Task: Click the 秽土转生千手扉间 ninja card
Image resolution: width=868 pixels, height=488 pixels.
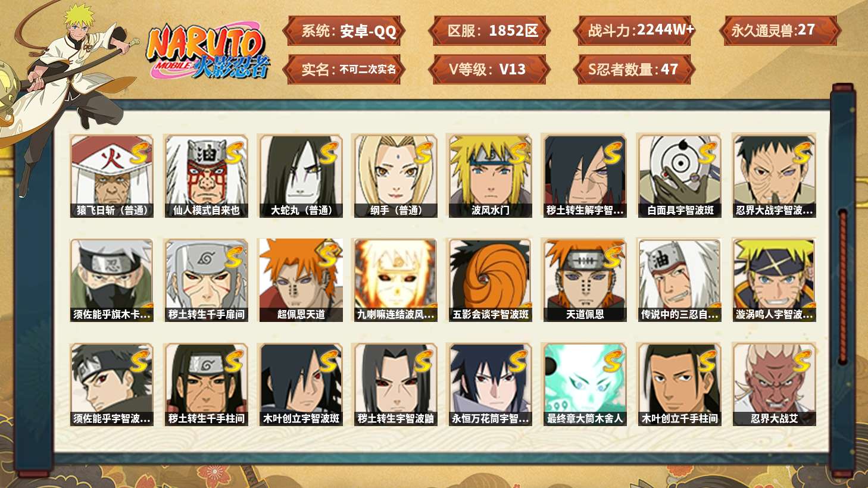Action: pos(206,280)
